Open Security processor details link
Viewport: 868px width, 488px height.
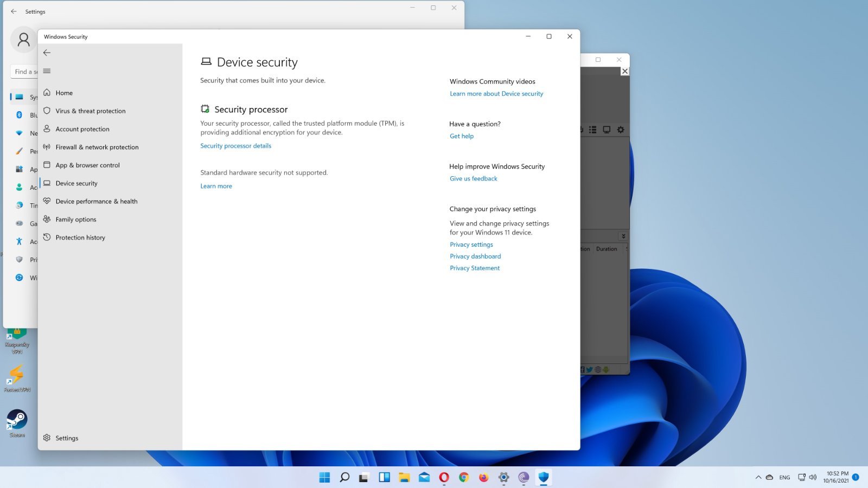(x=235, y=146)
